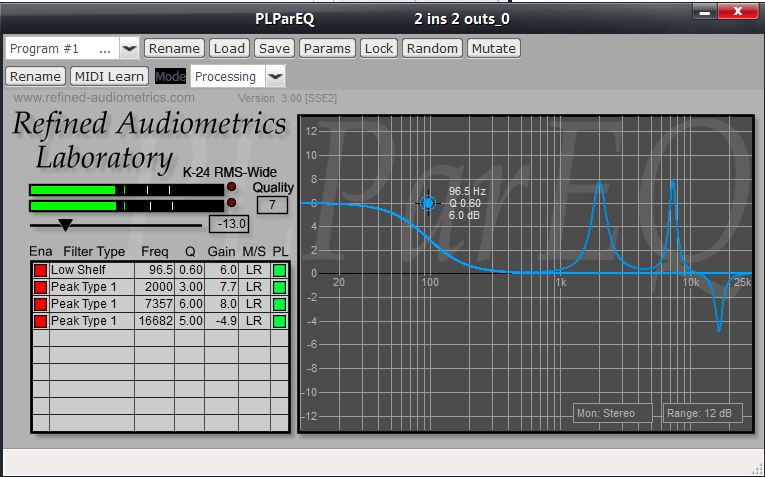Toggle the Low Shelf enable red square
The height and width of the screenshot is (477, 765).
pyautogui.click(x=41, y=270)
